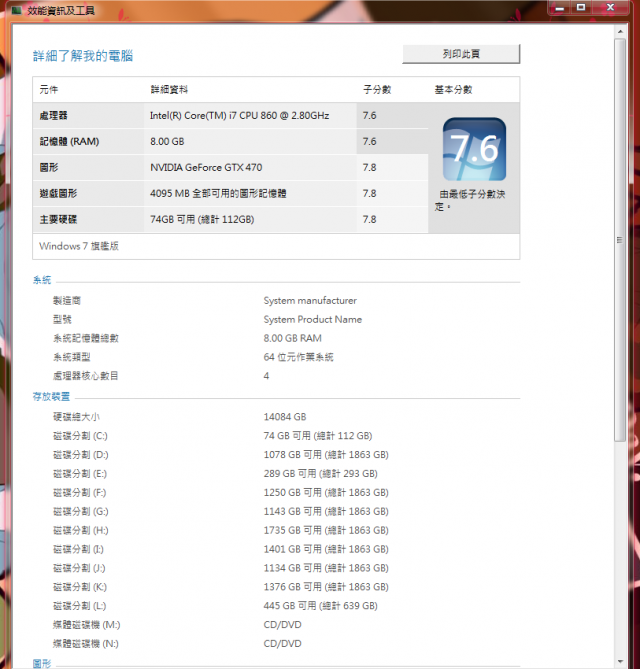Click the window title bar app icon
Image resolution: width=640 pixels, height=670 pixels.
click(17, 10)
